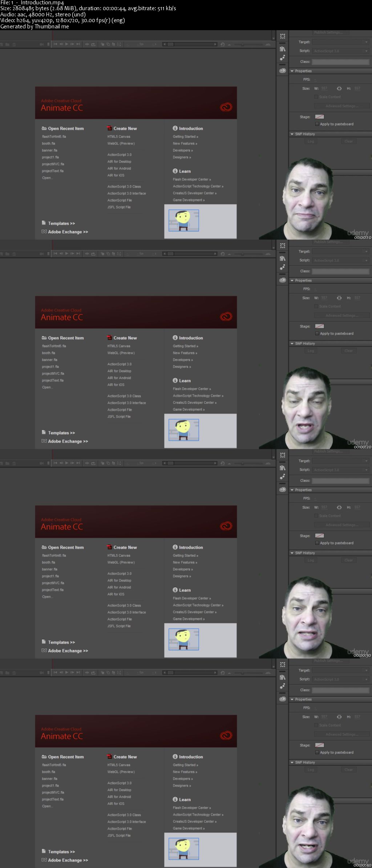Click Advanced Settings button in 00:00:10 frame

341,106
